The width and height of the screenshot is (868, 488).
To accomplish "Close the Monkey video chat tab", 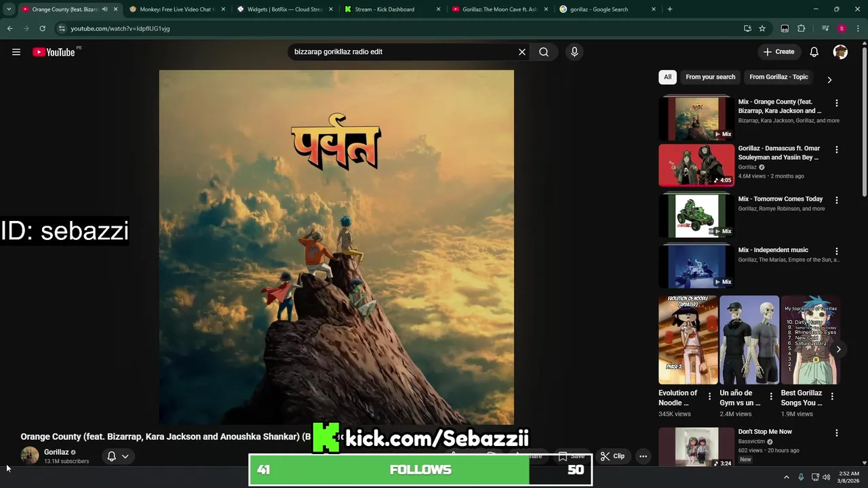I will [223, 9].
